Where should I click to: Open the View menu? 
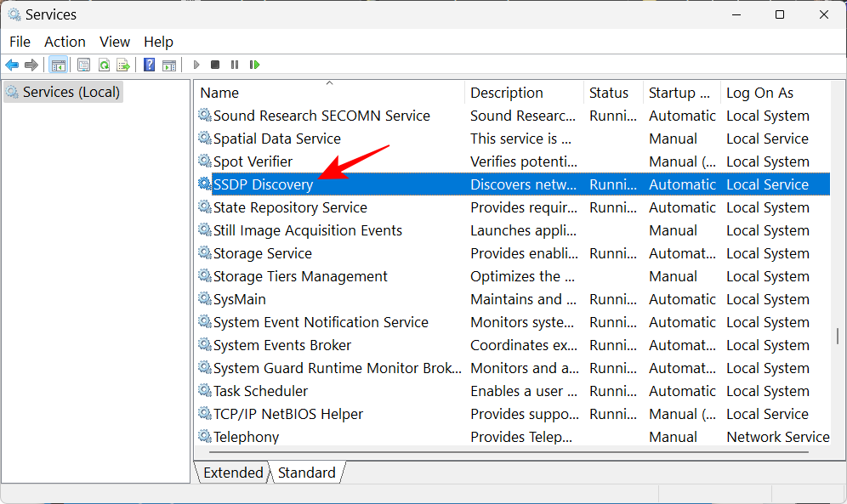(x=115, y=41)
